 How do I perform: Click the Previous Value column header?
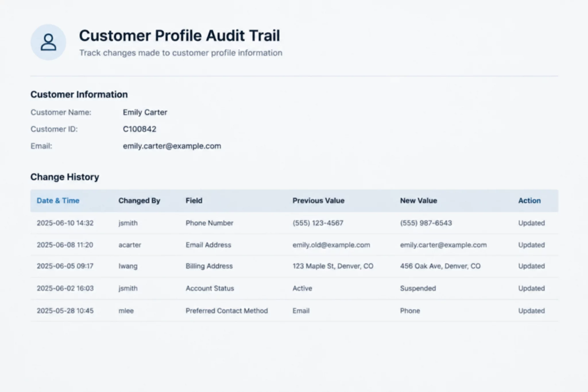click(318, 200)
